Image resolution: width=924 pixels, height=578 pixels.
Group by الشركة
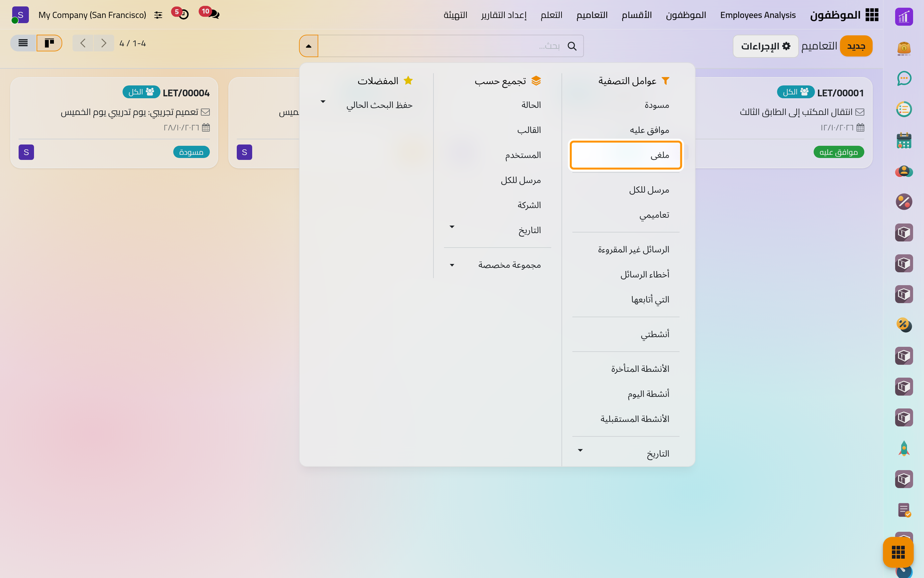click(498, 205)
